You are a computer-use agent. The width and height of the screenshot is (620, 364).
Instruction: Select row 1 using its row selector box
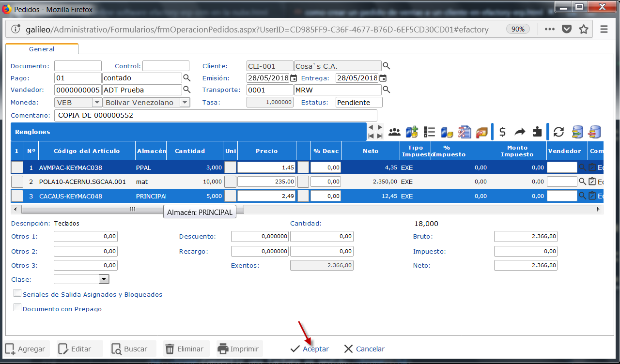pyautogui.click(x=17, y=167)
